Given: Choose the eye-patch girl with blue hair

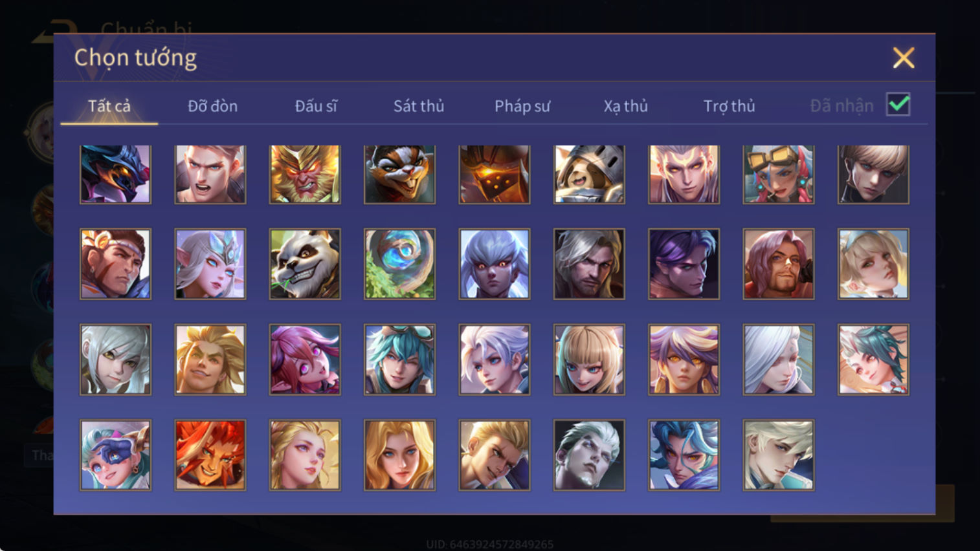Looking at the screenshot, I should click(x=115, y=455).
